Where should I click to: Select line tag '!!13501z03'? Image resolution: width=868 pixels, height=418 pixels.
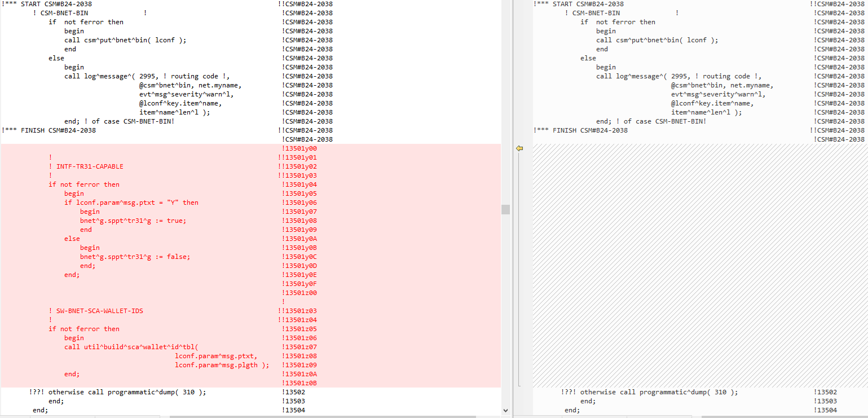(x=297, y=311)
